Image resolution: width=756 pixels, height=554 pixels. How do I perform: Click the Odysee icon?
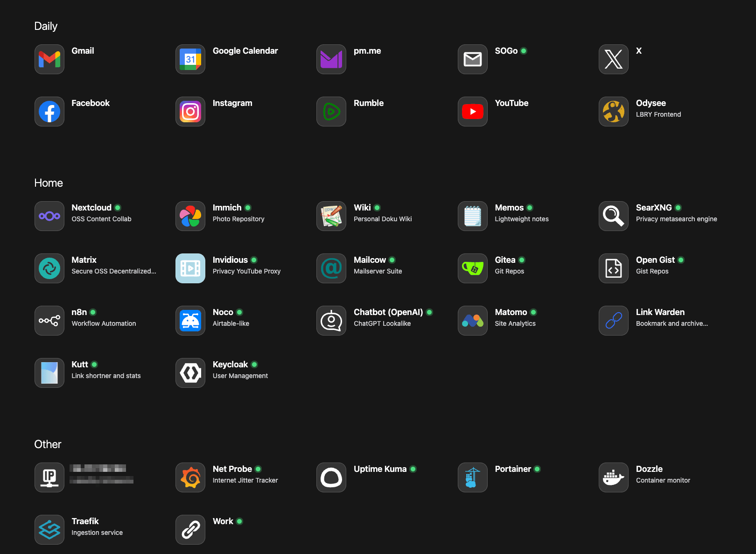(614, 112)
